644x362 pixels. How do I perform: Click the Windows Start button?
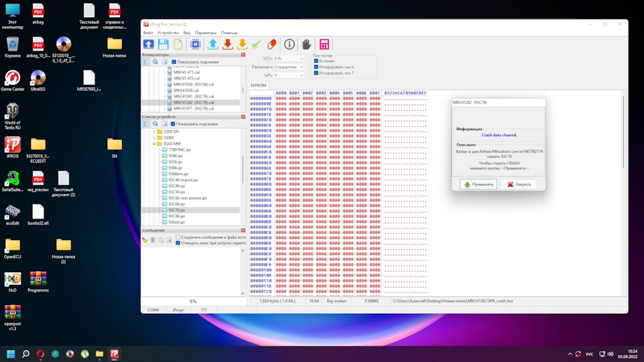point(11,354)
